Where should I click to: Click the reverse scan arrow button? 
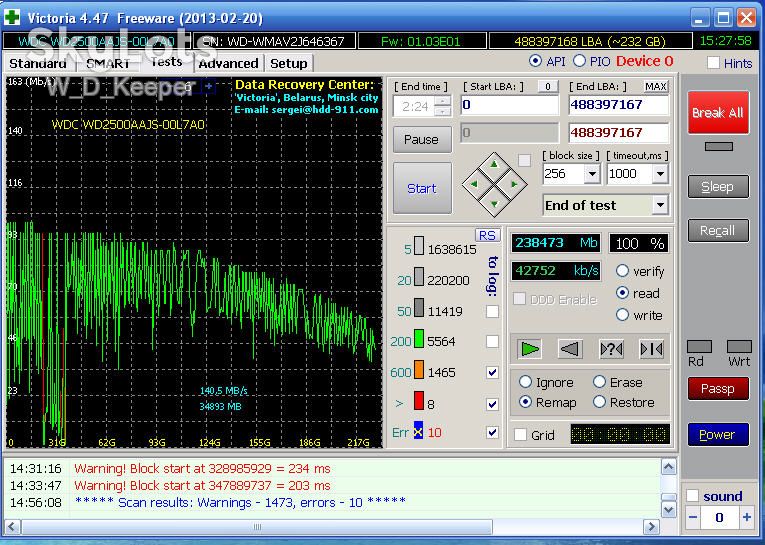click(x=570, y=349)
